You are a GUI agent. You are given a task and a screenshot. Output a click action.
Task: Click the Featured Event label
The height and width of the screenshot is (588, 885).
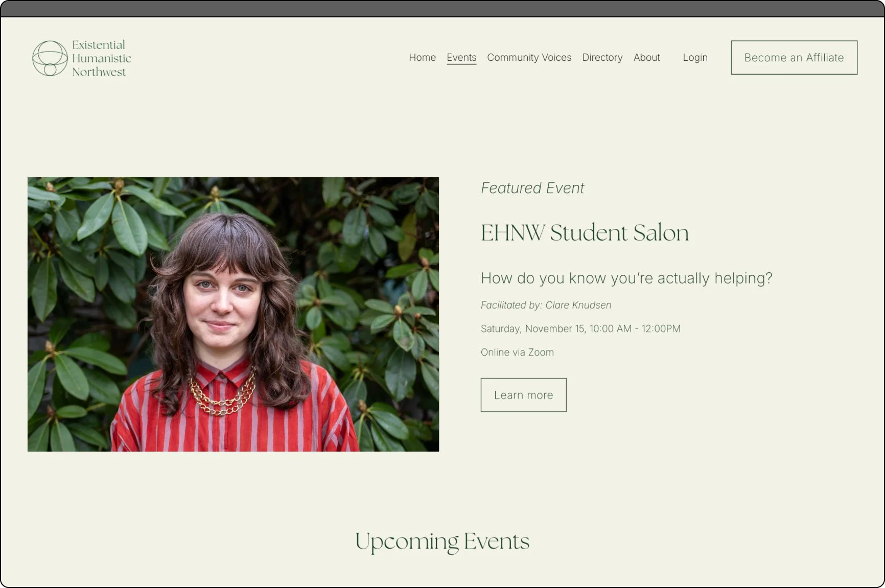tap(532, 188)
